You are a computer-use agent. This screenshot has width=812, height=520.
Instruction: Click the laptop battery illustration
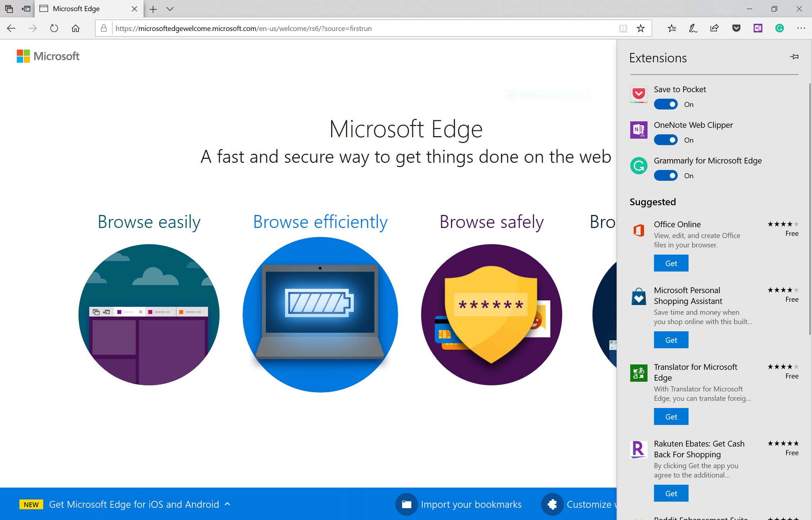(320, 315)
